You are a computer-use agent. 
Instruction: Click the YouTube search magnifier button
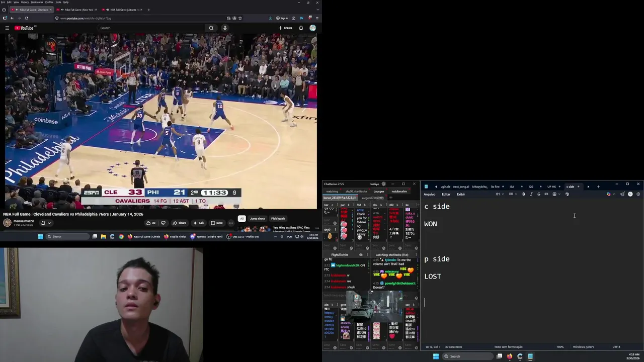click(x=211, y=28)
